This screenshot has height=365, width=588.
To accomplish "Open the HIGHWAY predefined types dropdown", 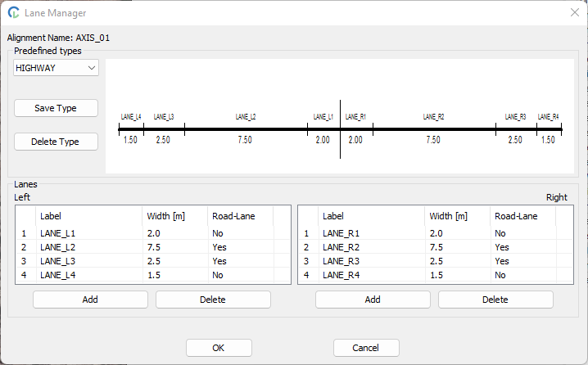I will (x=56, y=68).
